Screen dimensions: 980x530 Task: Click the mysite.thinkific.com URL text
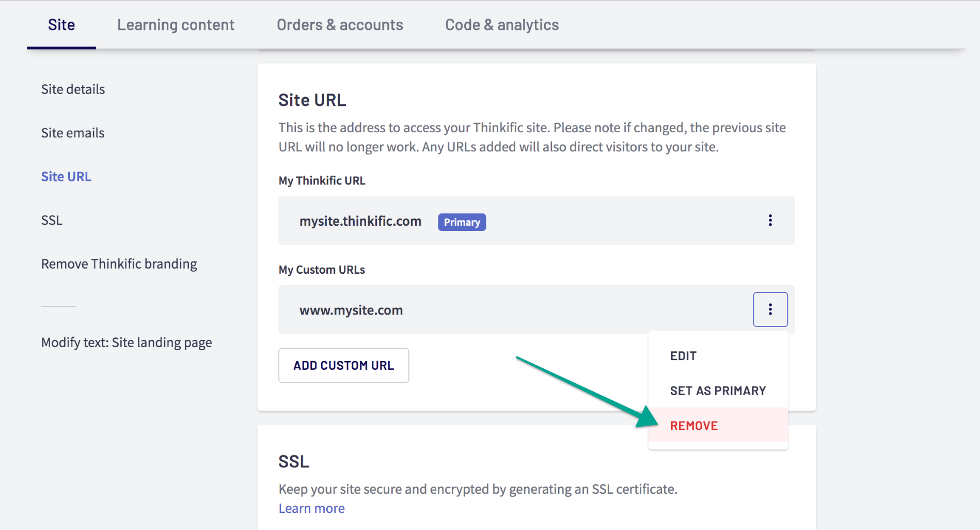tap(360, 221)
